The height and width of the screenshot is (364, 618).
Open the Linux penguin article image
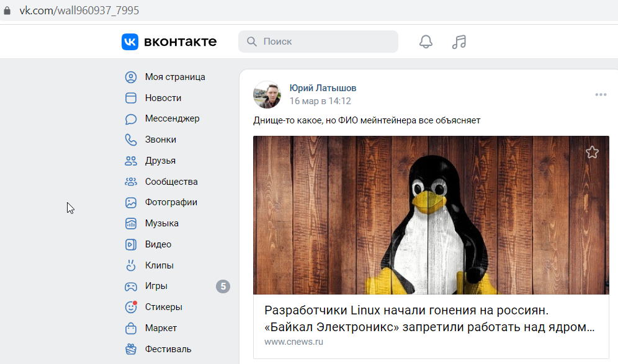pos(431,215)
